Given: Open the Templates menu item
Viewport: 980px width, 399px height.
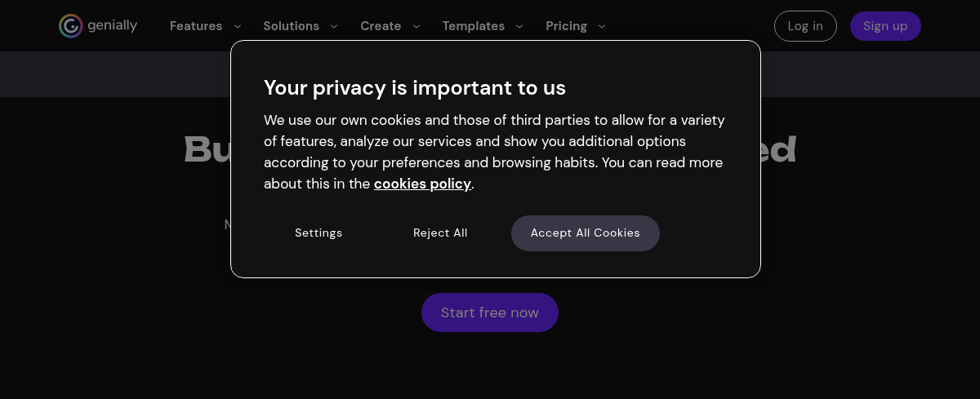Looking at the screenshot, I should (474, 26).
